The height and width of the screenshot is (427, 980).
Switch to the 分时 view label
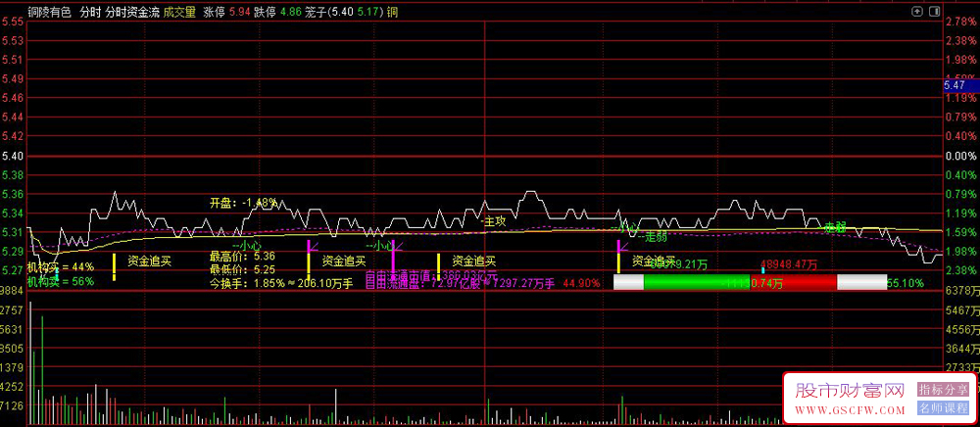tap(90, 11)
